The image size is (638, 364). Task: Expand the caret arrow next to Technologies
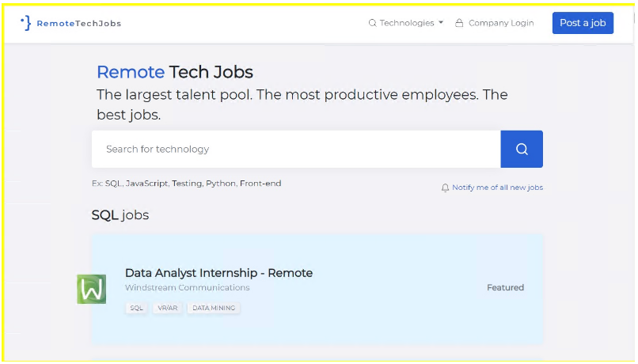coord(441,23)
